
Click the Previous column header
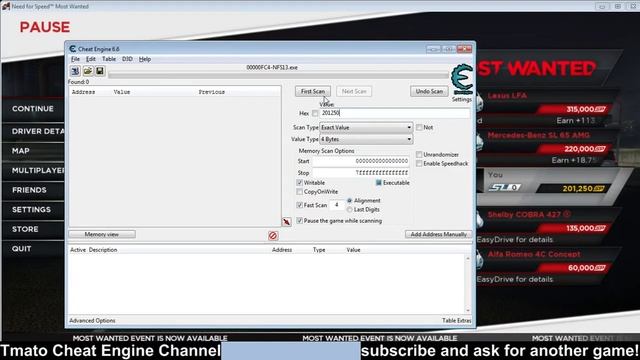pos(211,92)
